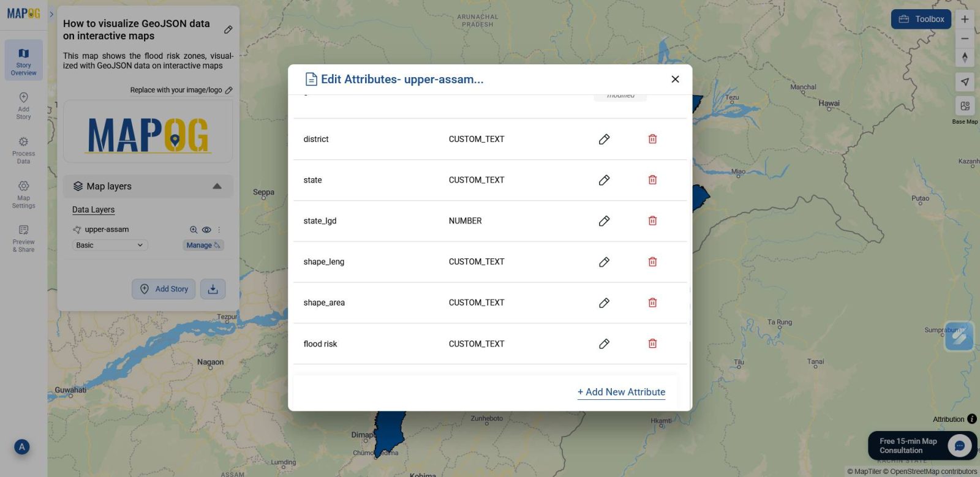
Task: Open the Data Layers link
Action: pyautogui.click(x=93, y=209)
